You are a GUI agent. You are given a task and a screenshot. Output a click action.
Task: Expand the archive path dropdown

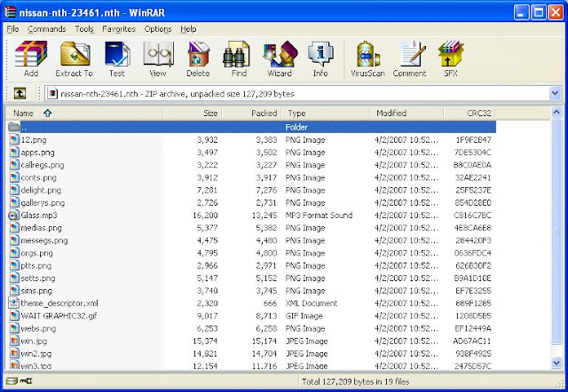pyautogui.click(x=555, y=93)
